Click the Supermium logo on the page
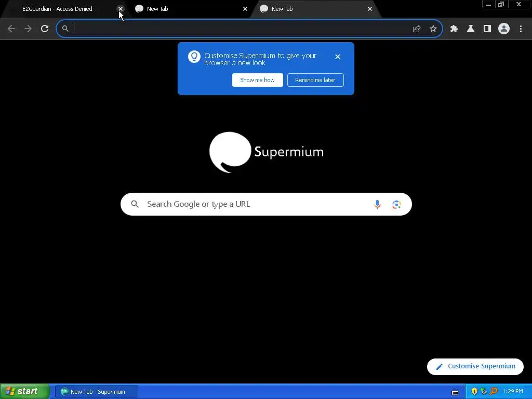This screenshot has height=399, width=532. click(267, 152)
